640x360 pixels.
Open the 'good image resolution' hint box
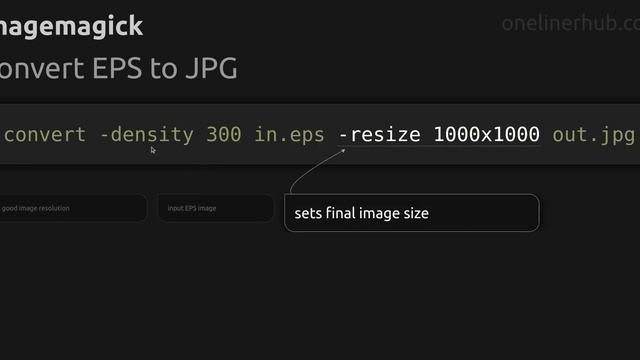[x=73, y=208]
